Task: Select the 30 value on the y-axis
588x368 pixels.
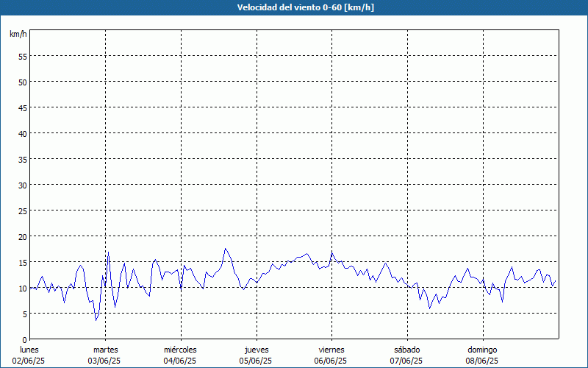Action: (x=23, y=185)
